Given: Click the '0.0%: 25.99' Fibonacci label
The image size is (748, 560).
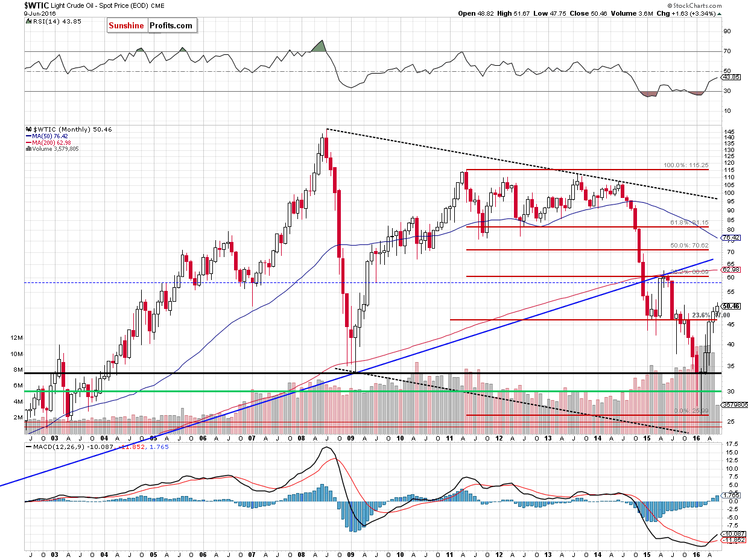Looking at the screenshot, I should point(692,410).
